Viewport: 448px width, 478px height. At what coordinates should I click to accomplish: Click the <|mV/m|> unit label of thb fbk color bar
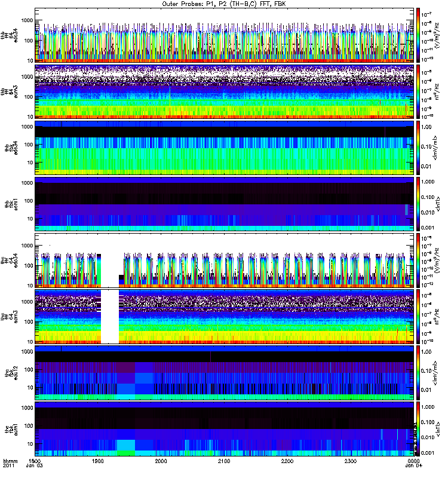pos(435,148)
